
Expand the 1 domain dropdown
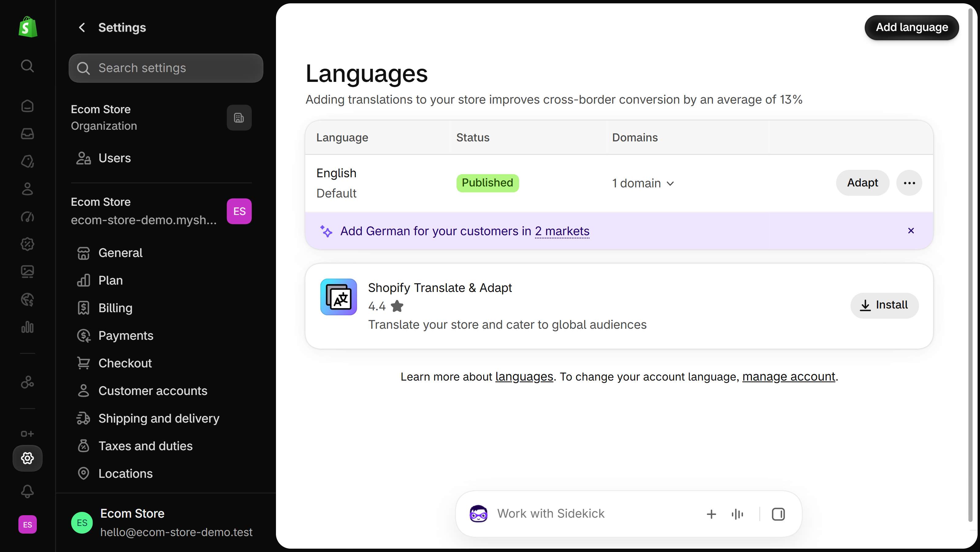click(x=643, y=183)
